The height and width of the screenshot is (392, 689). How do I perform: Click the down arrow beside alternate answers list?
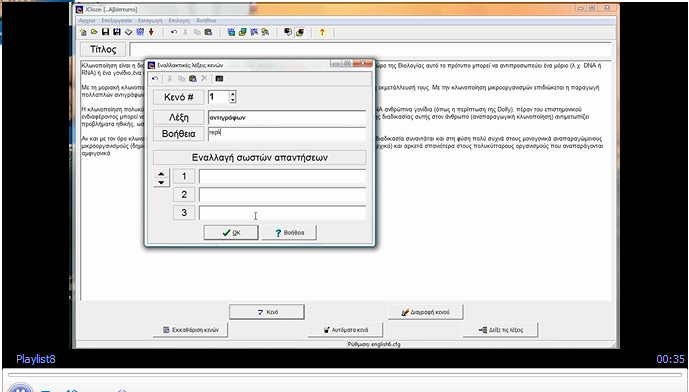click(x=161, y=182)
